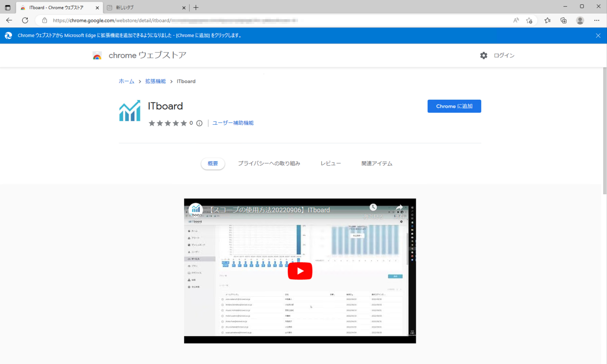Open the web store settings gear
This screenshot has height=364, width=607.
click(483, 55)
